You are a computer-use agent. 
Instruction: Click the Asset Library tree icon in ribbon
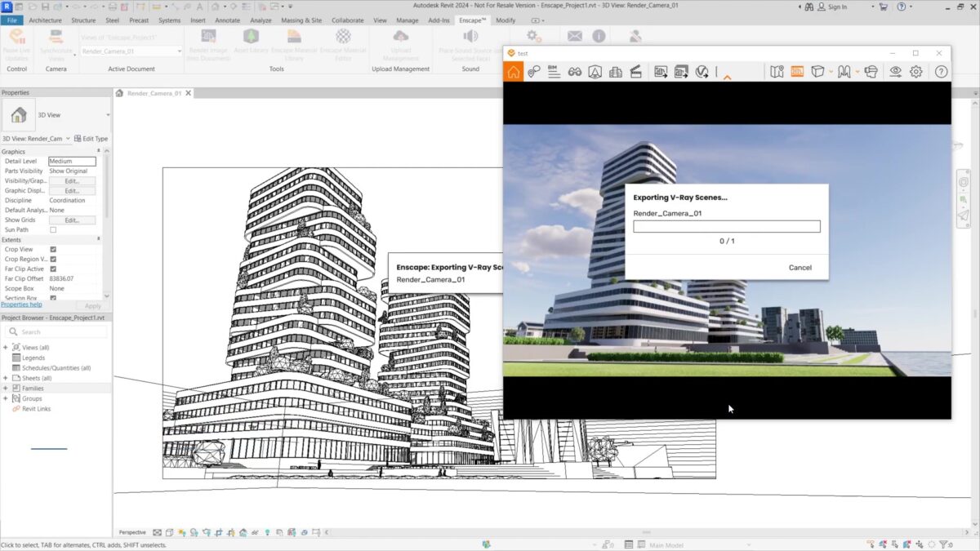click(251, 37)
